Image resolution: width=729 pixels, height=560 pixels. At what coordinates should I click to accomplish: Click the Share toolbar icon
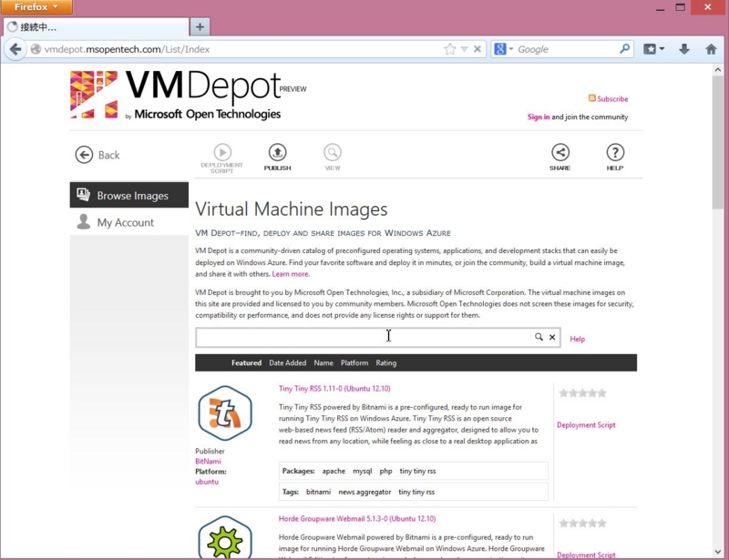tap(560, 158)
